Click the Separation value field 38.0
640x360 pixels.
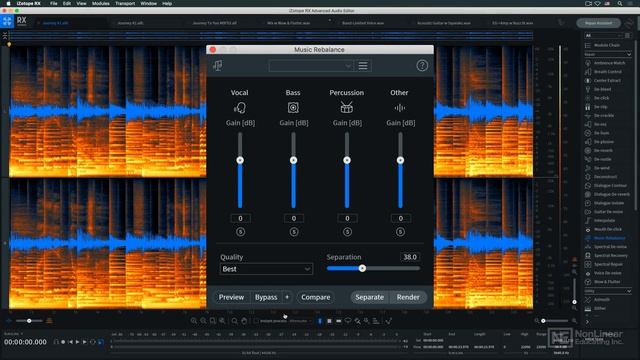click(410, 257)
